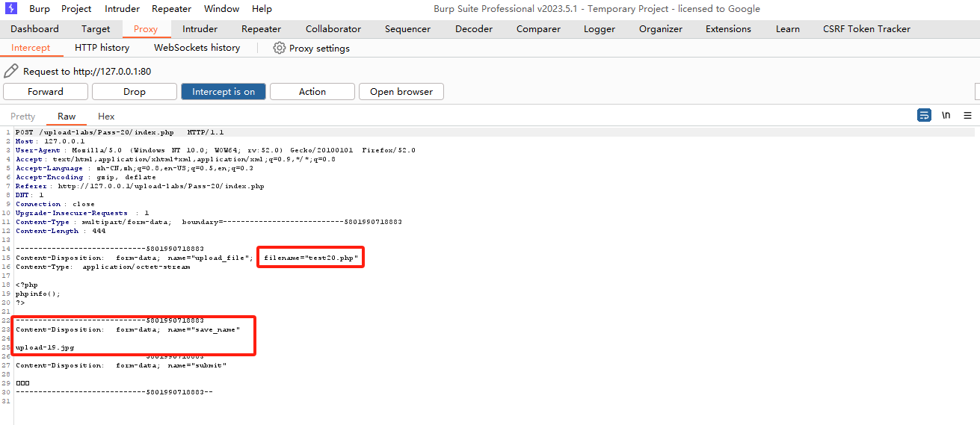Switch editor to Pretty view
Screen dimensions: 980x425
click(23, 117)
